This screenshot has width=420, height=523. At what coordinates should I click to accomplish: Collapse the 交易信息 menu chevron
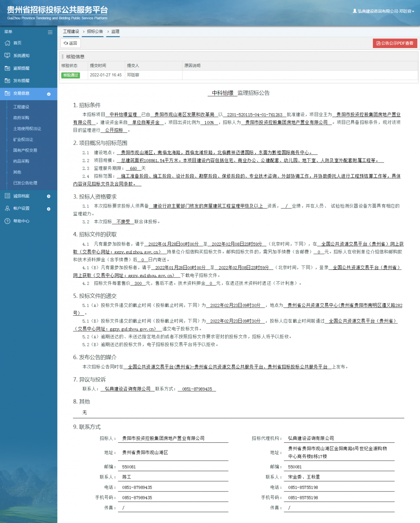tap(49, 94)
